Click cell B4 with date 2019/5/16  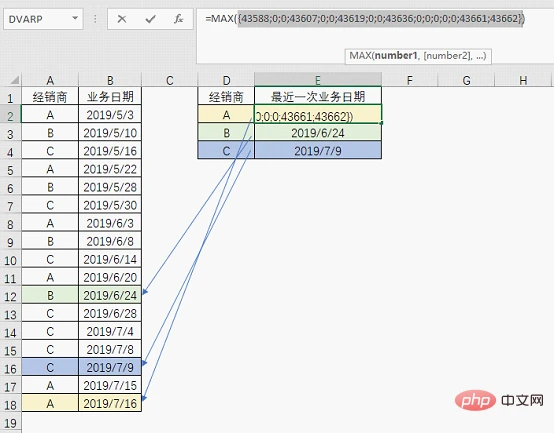[x=110, y=151]
